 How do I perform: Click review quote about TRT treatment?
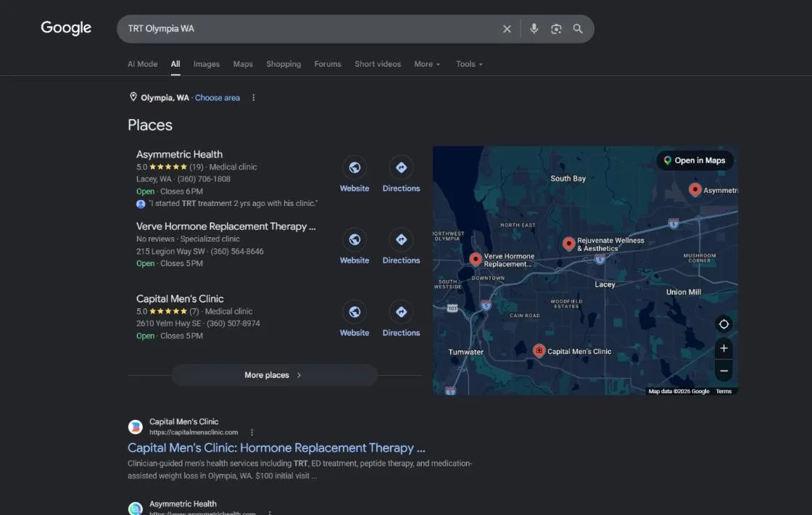[233, 204]
